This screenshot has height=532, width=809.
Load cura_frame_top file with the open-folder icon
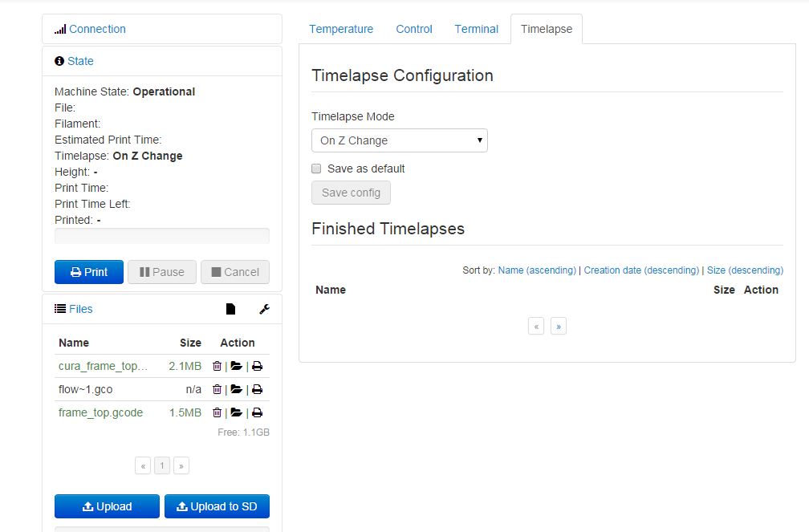[x=236, y=366]
